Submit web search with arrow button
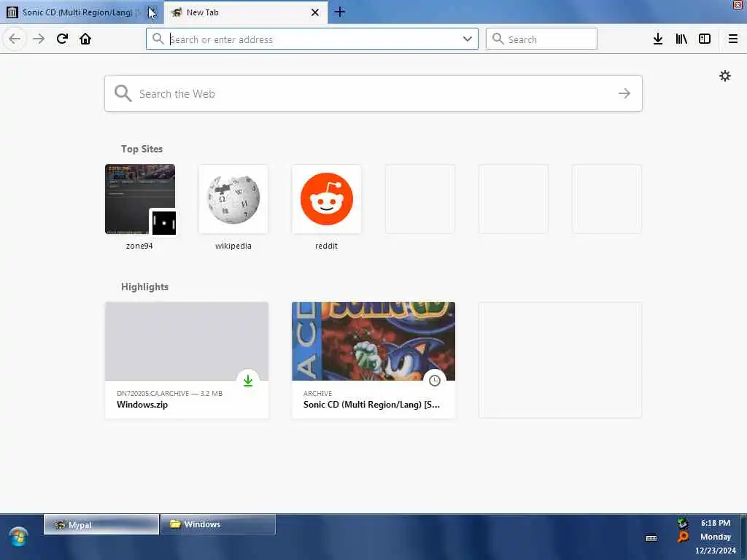 click(624, 93)
